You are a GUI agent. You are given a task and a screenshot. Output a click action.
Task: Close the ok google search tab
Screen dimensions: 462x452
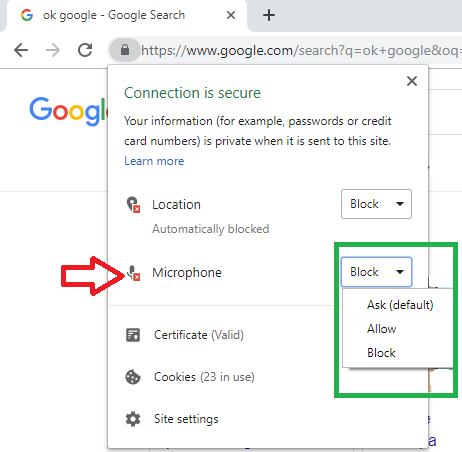pyautogui.click(x=231, y=15)
